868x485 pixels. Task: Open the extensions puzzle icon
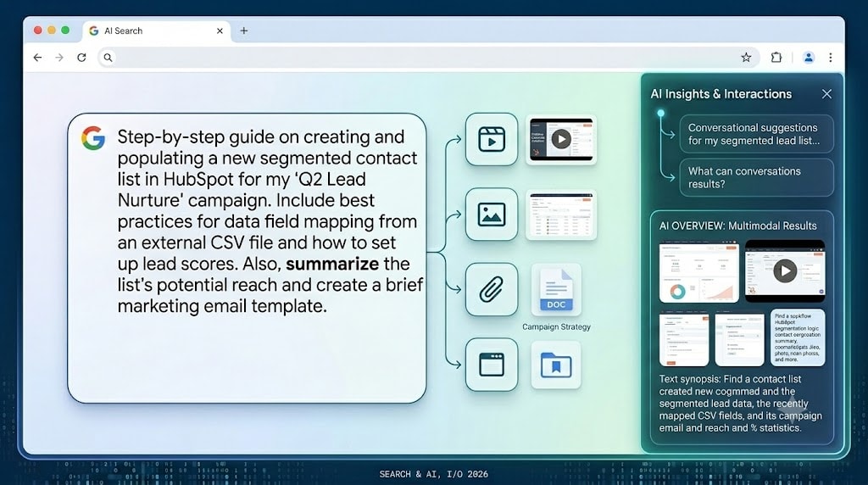pyautogui.click(x=776, y=58)
